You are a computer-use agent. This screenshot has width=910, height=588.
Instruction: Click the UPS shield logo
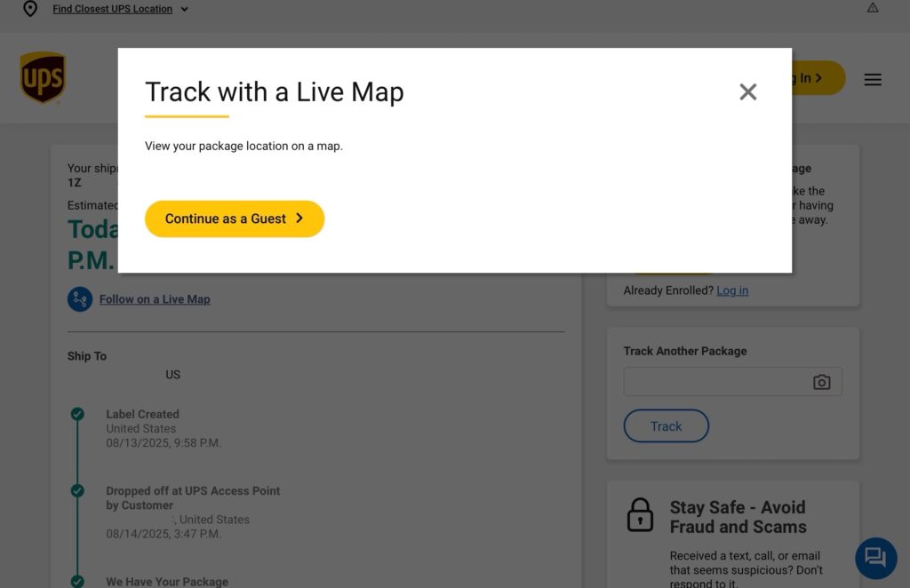[43, 77]
